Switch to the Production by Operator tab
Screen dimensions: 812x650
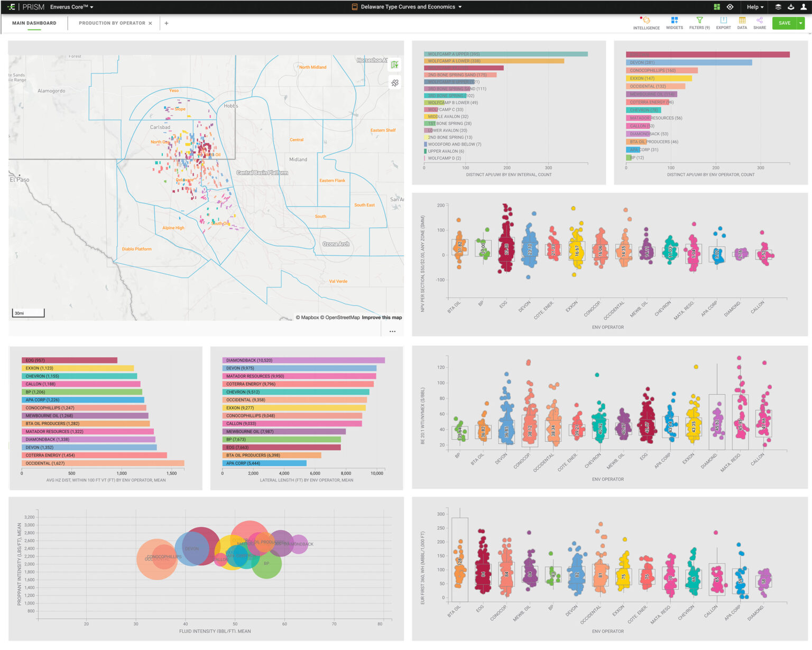[112, 23]
